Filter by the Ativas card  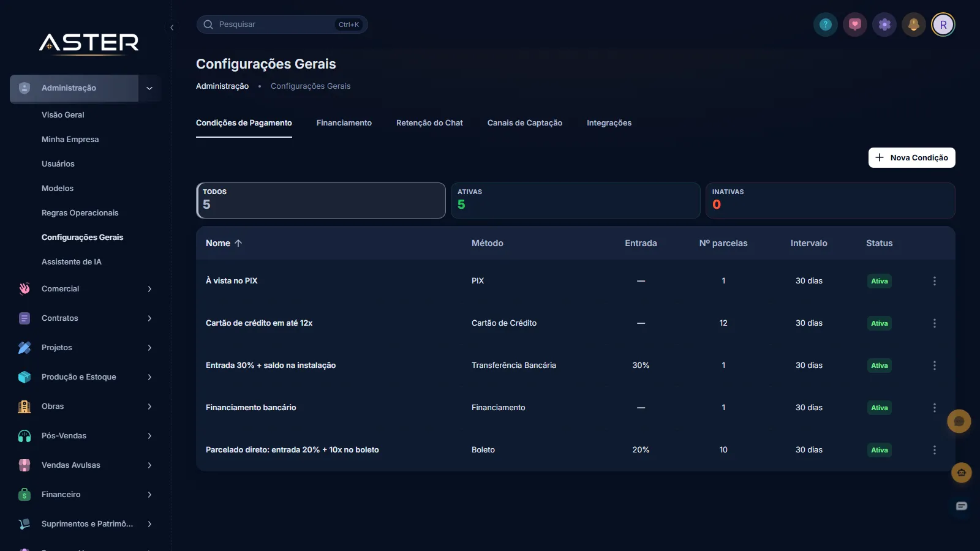click(576, 200)
